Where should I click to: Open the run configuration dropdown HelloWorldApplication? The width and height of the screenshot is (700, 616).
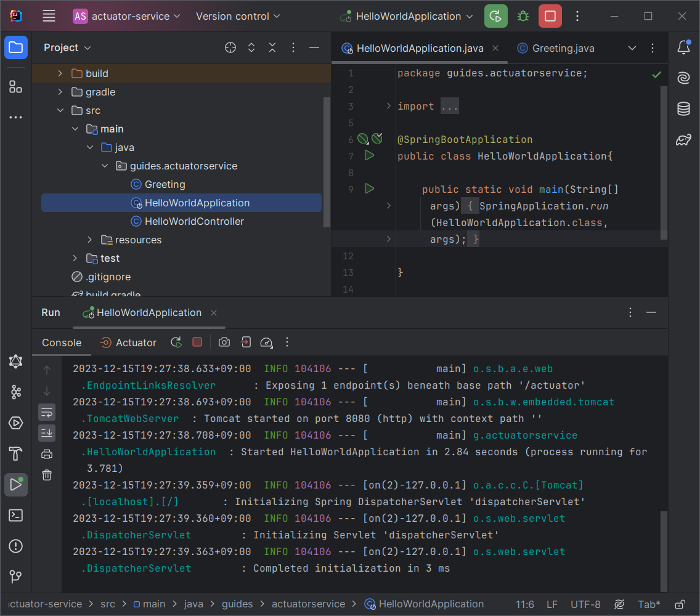point(407,16)
